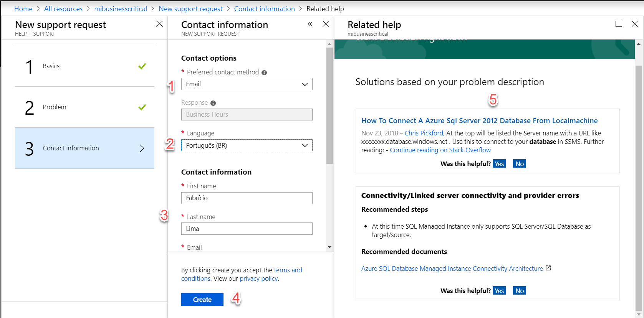Open All resources breadcrumb

(x=63, y=8)
